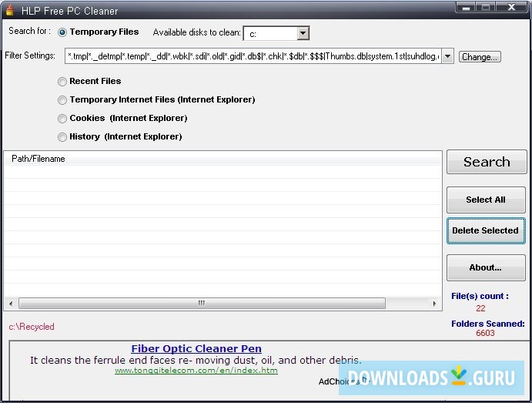Image resolution: width=532 pixels, height=403 pixels.
Task: Select the Recent Files option
Action: [62, 82]
